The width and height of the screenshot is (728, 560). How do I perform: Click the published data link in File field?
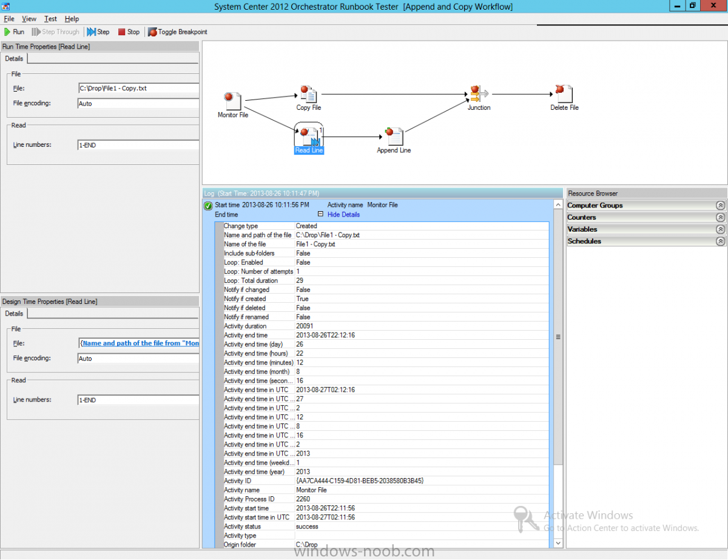coord(141,343)
